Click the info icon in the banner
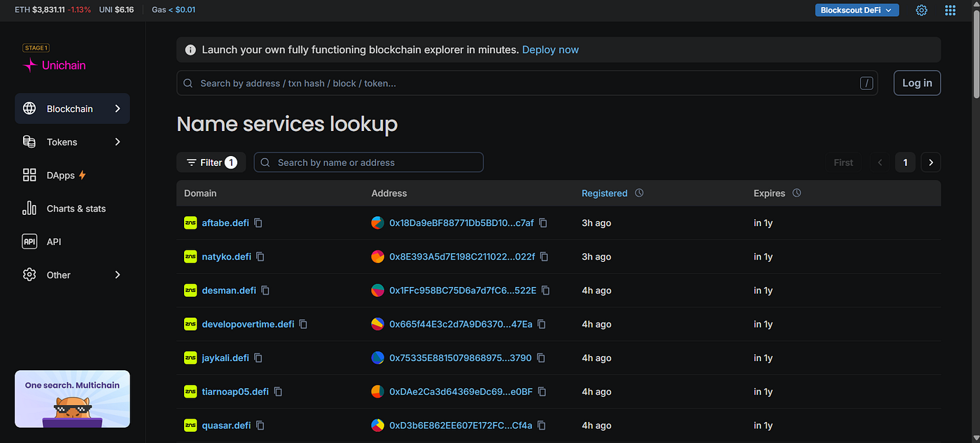The width and height of the screenshot is (980, 443). click(190, 50)
